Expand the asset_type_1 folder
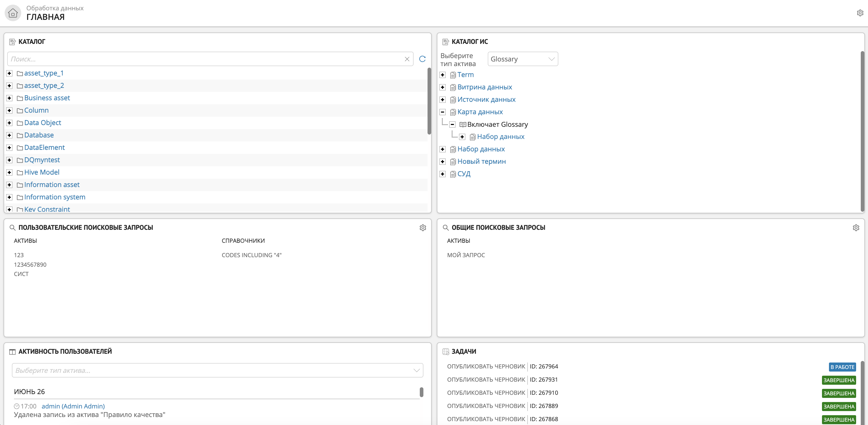Screen dimensions: 868x425 (x=9, y=73)
